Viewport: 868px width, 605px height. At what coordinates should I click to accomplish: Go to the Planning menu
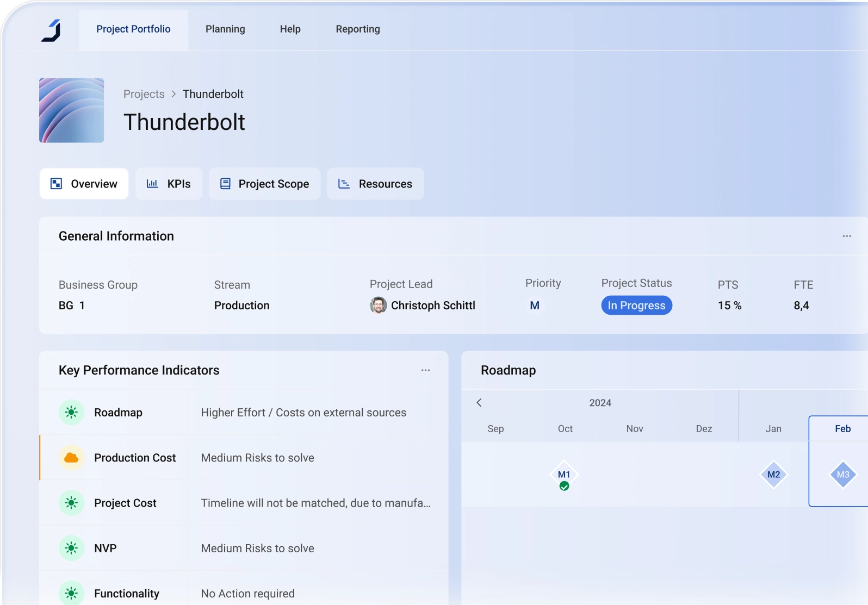(225, 29)
